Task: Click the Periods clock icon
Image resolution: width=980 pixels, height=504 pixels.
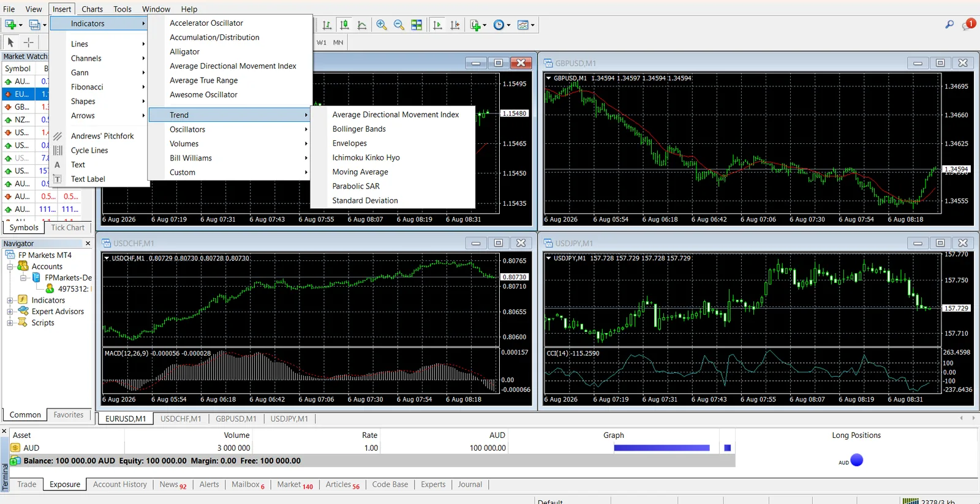Action: coord(499,25)
